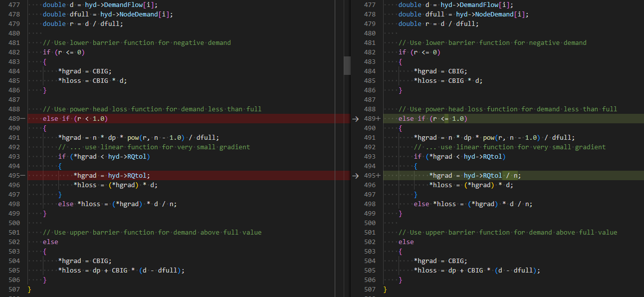644x297 pixels.
Task: Select line number 507 in the right pane
Action: tap(370, 290)
